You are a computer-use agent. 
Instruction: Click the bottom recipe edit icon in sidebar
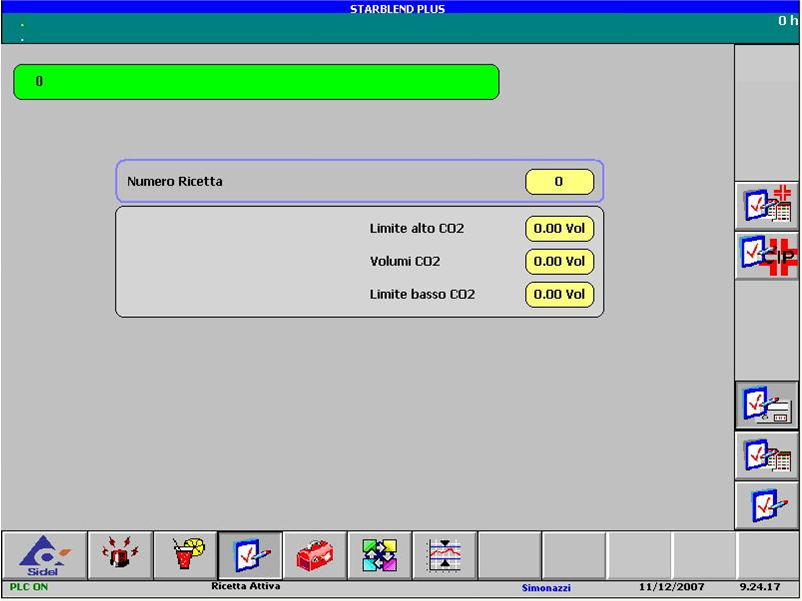[x=767, y=505]
